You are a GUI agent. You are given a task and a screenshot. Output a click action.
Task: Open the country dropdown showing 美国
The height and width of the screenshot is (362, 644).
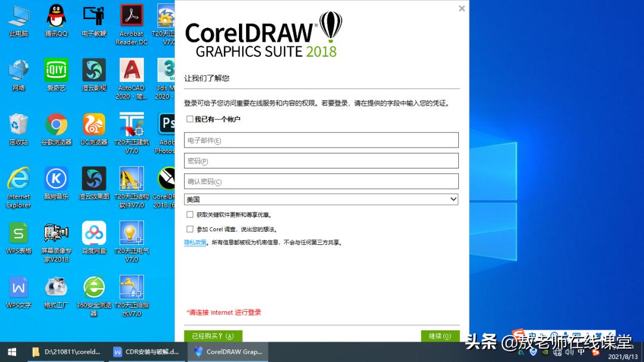453,199
